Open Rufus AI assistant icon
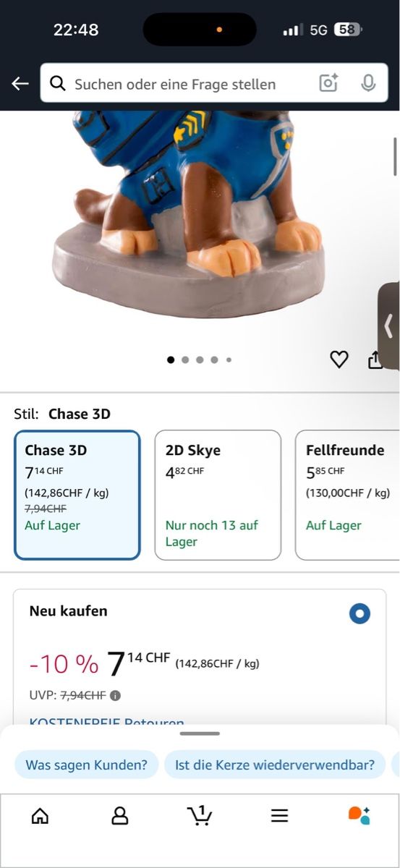Viewport: 400px width, 868px height. [359, 815]
